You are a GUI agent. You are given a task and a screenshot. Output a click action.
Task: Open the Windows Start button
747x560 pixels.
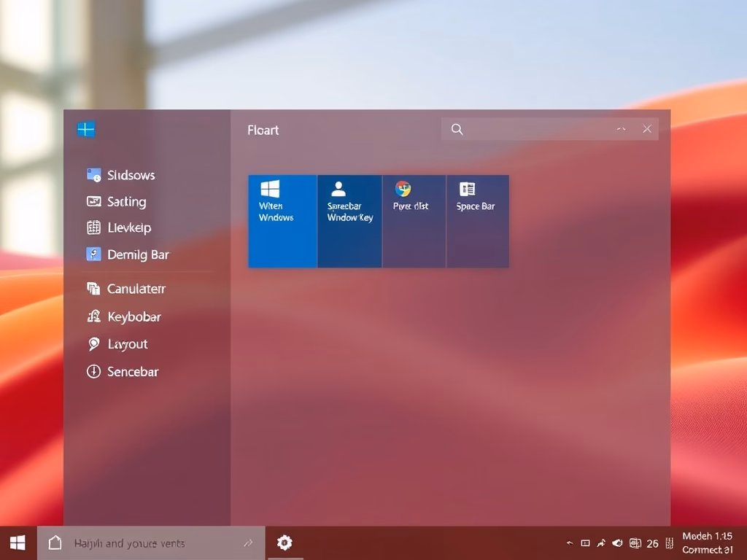click(18, 542)
